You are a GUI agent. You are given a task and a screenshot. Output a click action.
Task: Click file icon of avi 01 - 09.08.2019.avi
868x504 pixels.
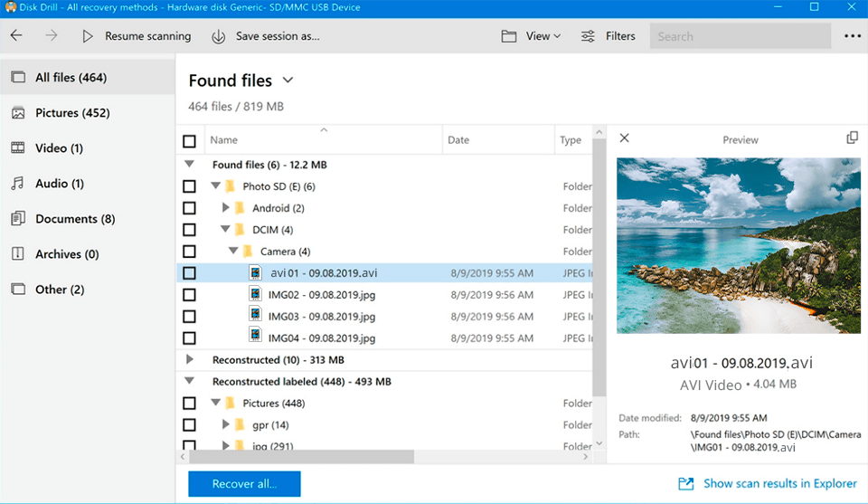pos(255,272)
